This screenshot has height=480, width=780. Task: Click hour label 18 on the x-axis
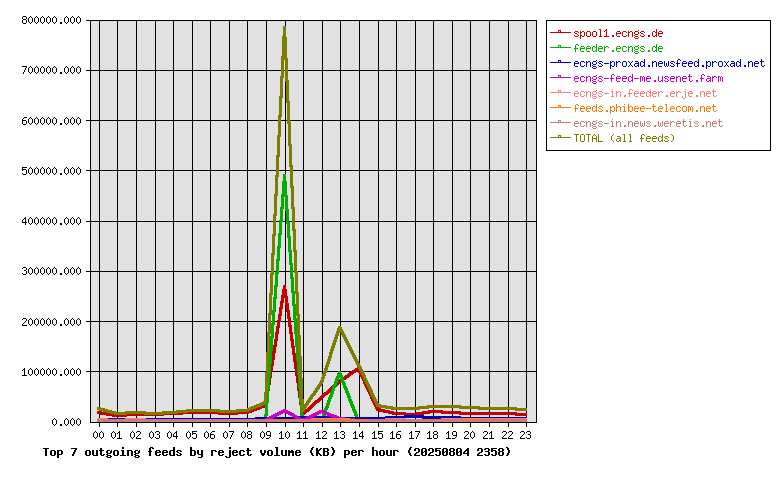(432, 435)
